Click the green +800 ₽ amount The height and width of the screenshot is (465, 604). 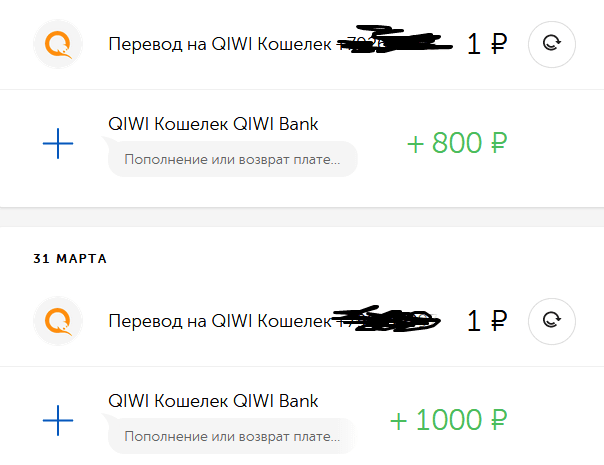[x=458, y=144]
